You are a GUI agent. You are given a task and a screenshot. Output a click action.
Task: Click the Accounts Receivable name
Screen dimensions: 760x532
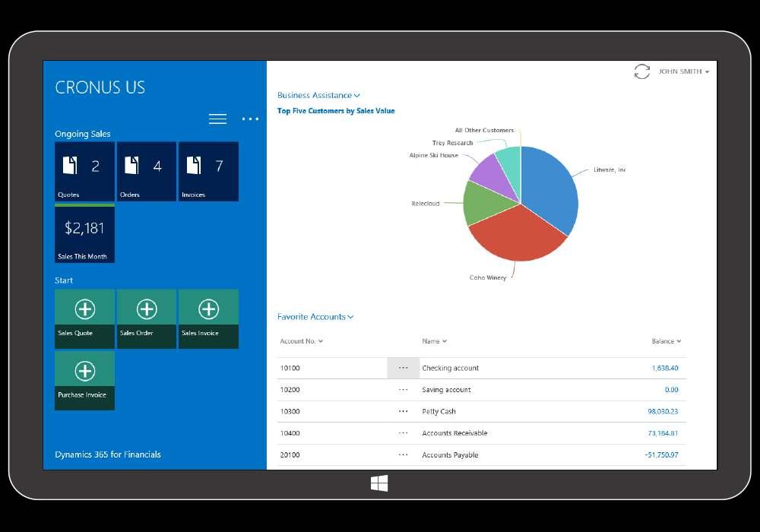[454, 433]
